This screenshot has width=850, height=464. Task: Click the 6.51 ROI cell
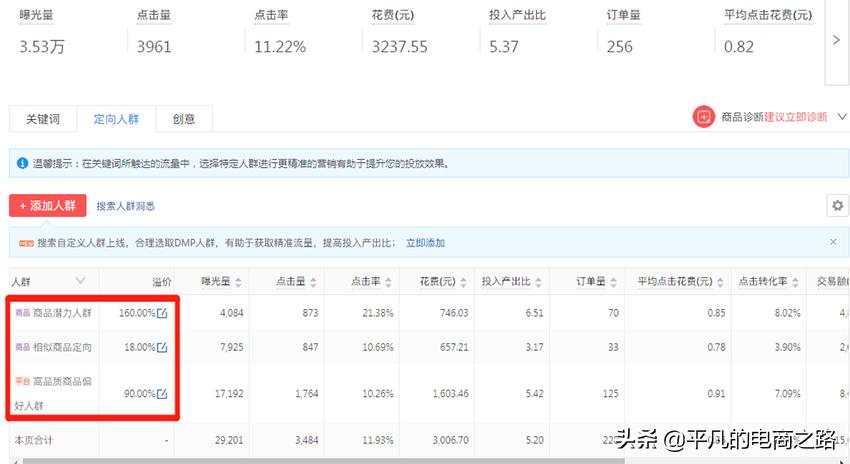coord(535,313)
